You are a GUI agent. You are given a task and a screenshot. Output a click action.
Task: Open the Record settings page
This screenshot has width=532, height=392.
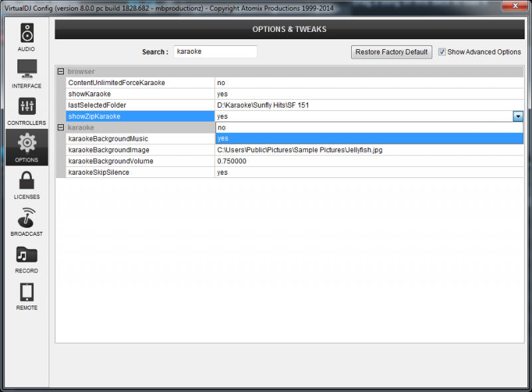click(x=27, y=259)
